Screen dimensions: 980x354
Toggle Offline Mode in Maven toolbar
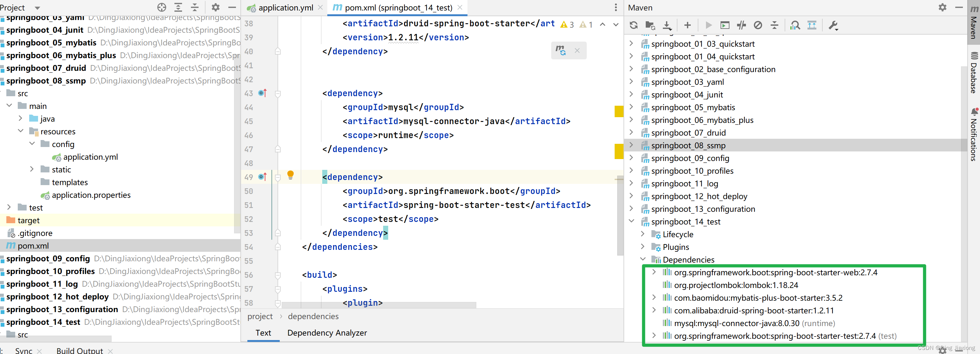741,25
